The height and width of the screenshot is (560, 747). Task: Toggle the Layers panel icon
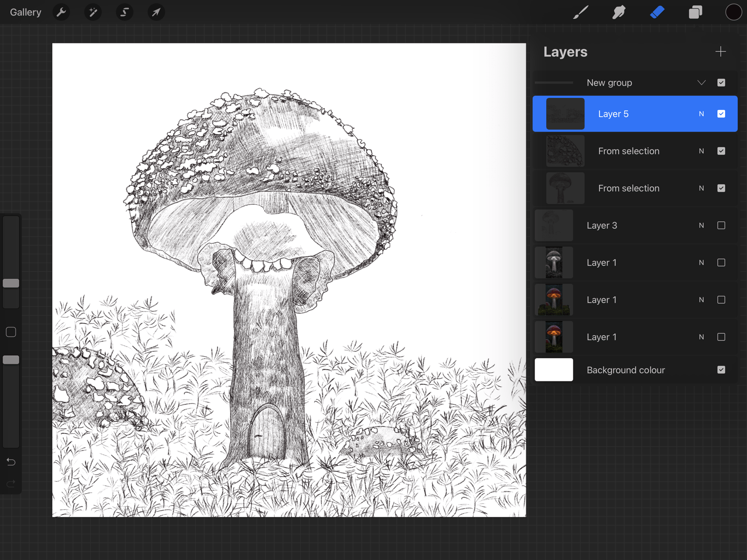click(x=695, y=12)
